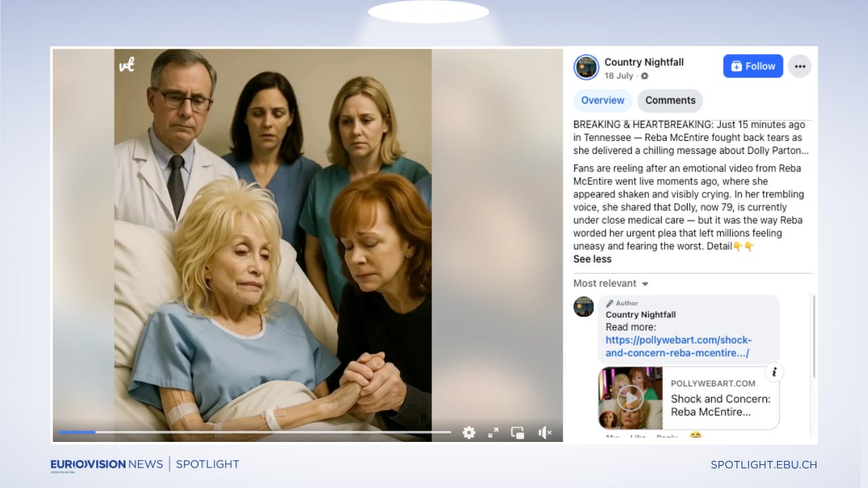
Task: Expand video to fullscreen
Action: 494,432
